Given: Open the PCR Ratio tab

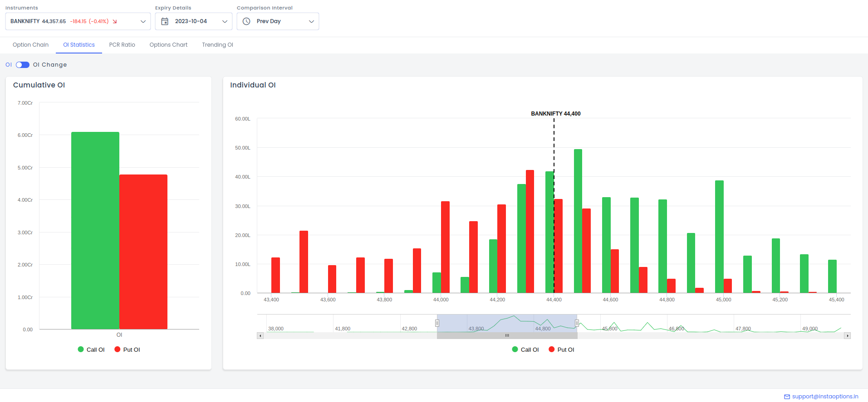Looking at the screenshot, I should tap(122, 45).
